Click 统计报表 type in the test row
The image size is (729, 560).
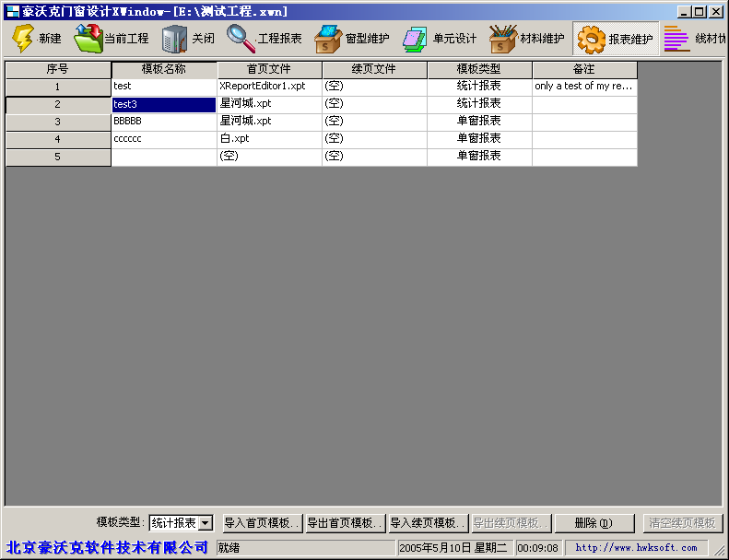pos(479,87)
